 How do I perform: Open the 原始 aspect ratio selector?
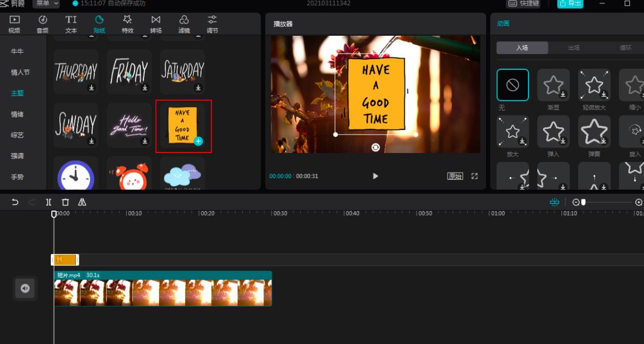click(x=455, y=176)
